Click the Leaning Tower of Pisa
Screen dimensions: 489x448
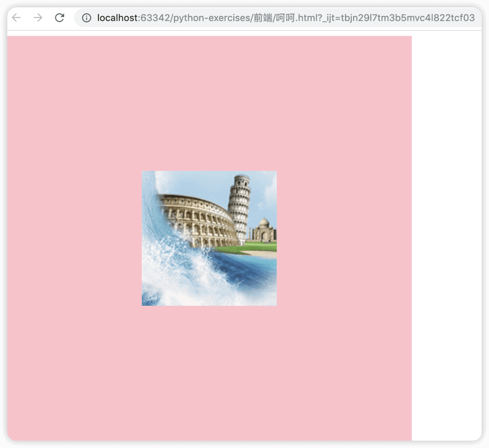coord(240,208)
